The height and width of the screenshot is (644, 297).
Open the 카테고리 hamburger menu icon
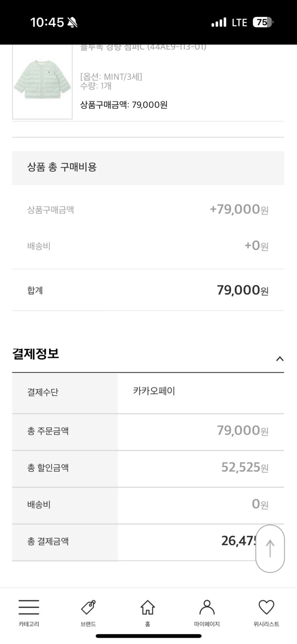[x=29, y=608]
